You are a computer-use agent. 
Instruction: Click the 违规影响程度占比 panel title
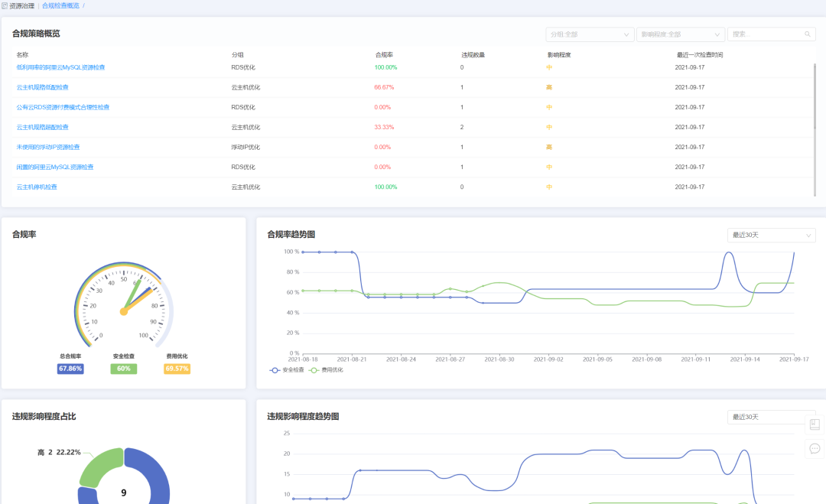(44, 417)
